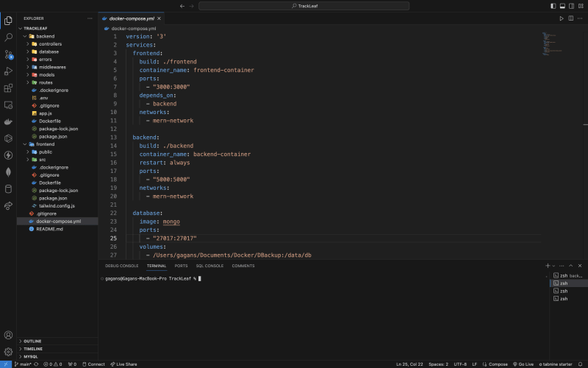Open the Search view in activity bar
The width and height of the screenshot is (588, 368).
coord(8,38)
